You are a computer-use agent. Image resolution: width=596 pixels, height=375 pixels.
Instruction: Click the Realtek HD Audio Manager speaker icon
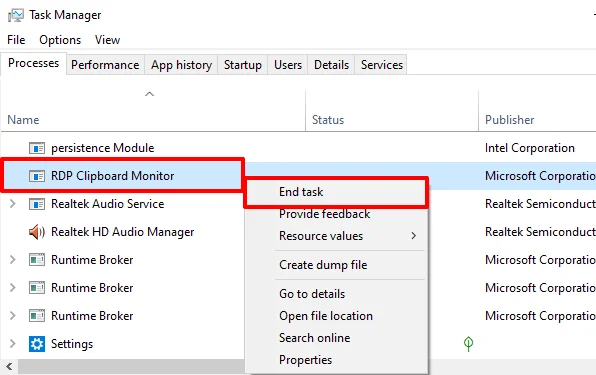(37, 232)
